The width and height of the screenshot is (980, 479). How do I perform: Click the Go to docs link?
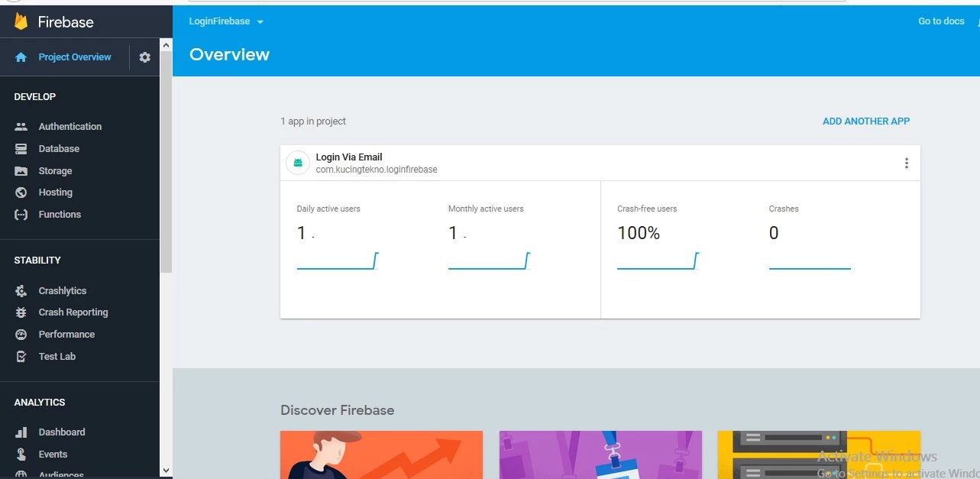tap(941, 21)
